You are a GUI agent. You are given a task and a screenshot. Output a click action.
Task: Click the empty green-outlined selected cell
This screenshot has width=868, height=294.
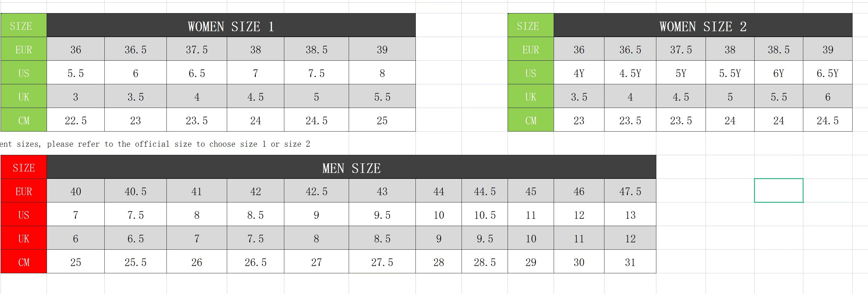(x=778, y=190)
